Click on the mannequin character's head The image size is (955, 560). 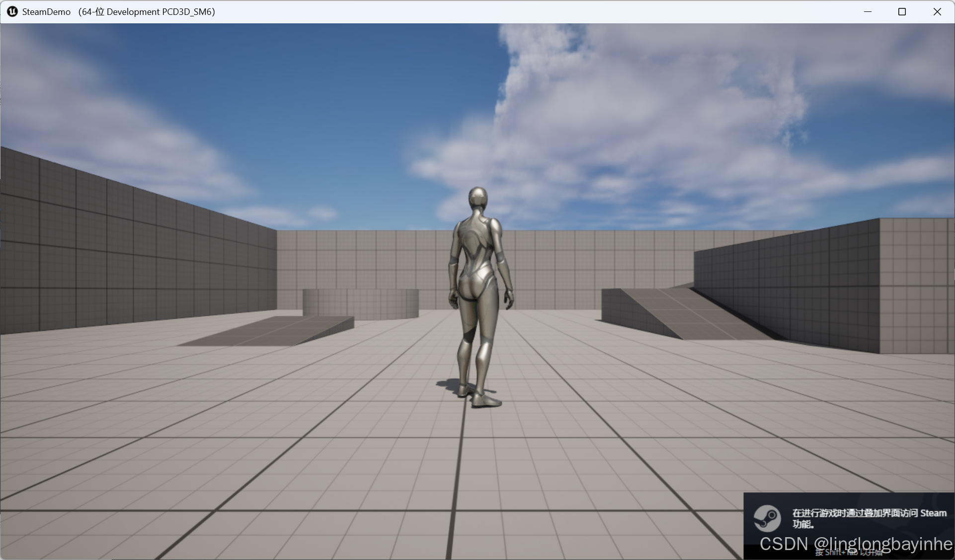[477, 198]
